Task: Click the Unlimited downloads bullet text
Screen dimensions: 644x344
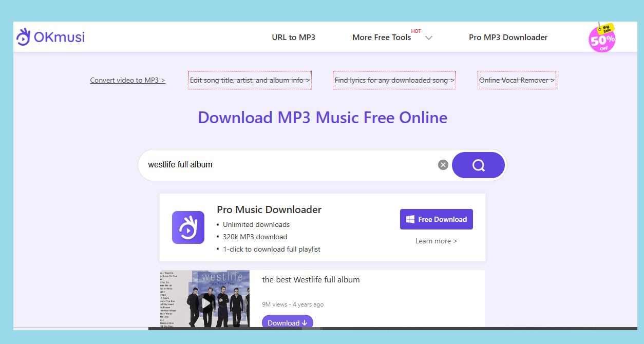Action: pos(256,224)
